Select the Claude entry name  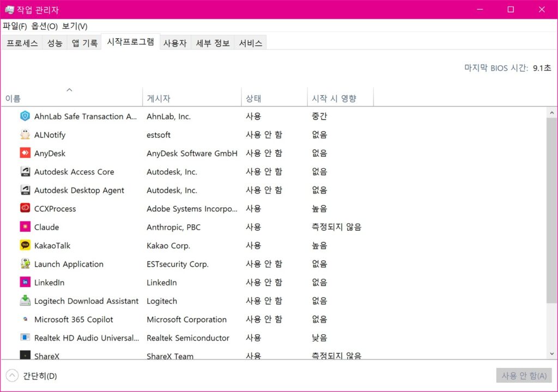click(x=47, y=227)
